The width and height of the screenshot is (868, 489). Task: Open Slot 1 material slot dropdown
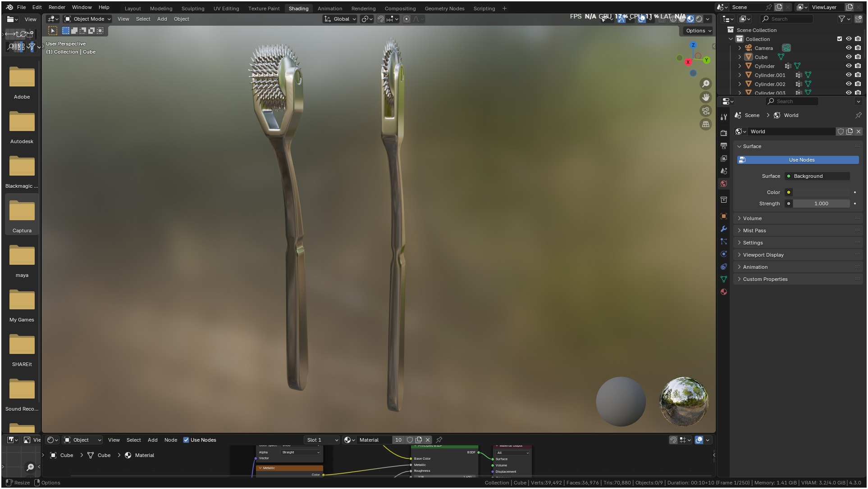[x=322, y=440]
